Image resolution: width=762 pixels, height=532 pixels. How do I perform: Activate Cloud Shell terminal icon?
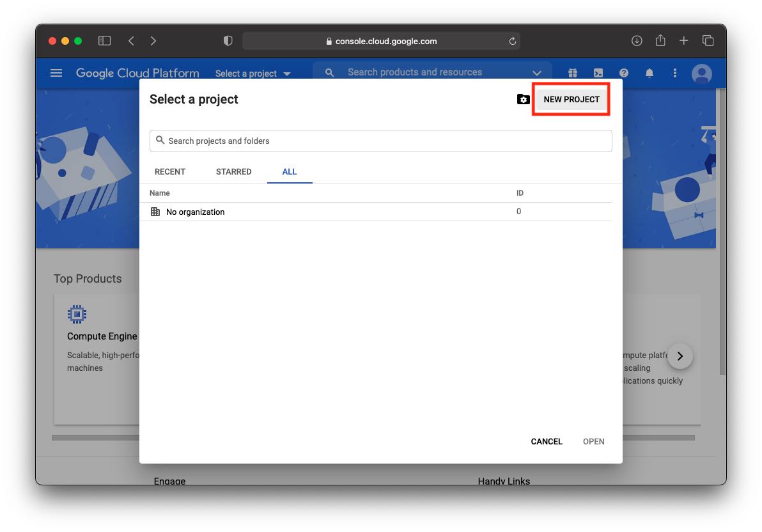pos(598,73)
